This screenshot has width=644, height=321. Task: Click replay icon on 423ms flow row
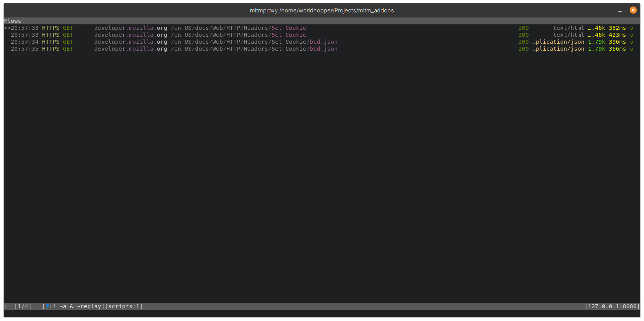point(631,35)
